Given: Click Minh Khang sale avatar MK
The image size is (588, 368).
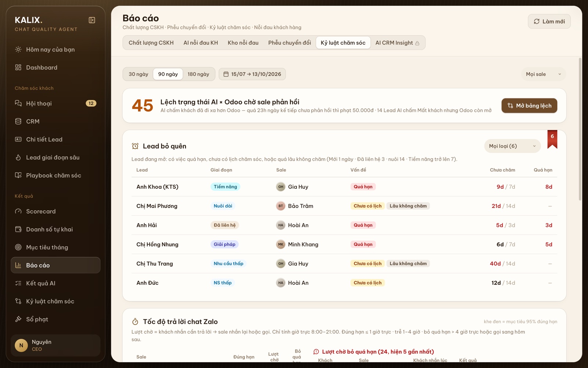Looking at the screenshot, I should click(x=281, y=244).
